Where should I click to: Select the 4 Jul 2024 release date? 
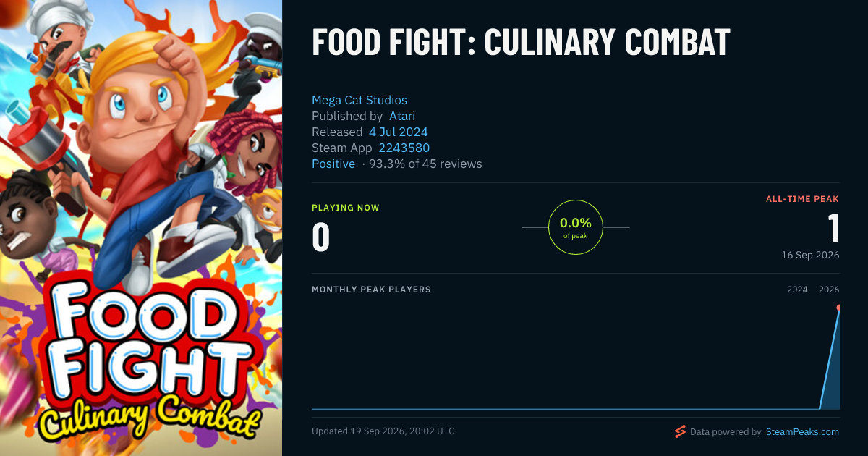point(399,132)
